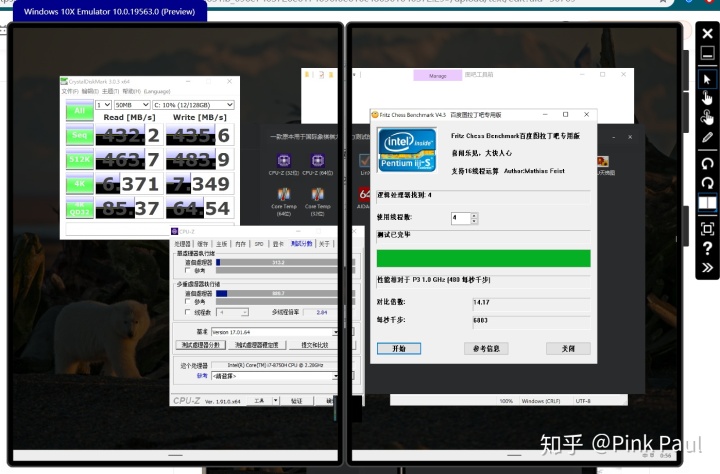The image size is (720, 474).
Task: Toggle the thread count checkbox in CPU-Z
Action: [x=187, y=312]
